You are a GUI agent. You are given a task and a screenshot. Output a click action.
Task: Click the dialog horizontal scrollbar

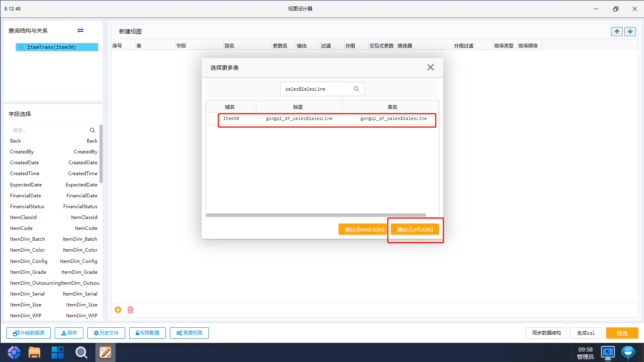coord(316,215)
